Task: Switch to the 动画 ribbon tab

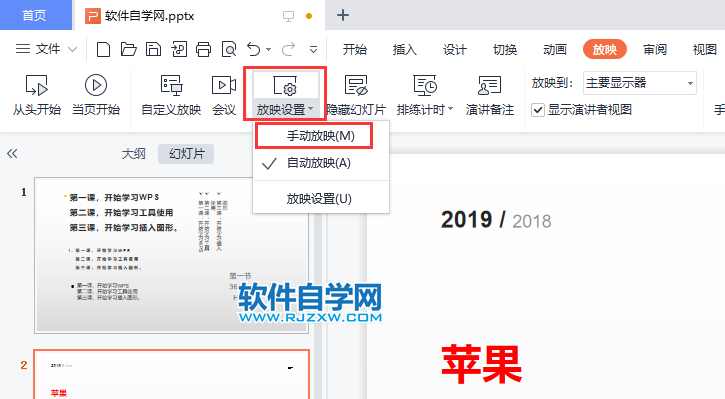Action: (555, 49)
